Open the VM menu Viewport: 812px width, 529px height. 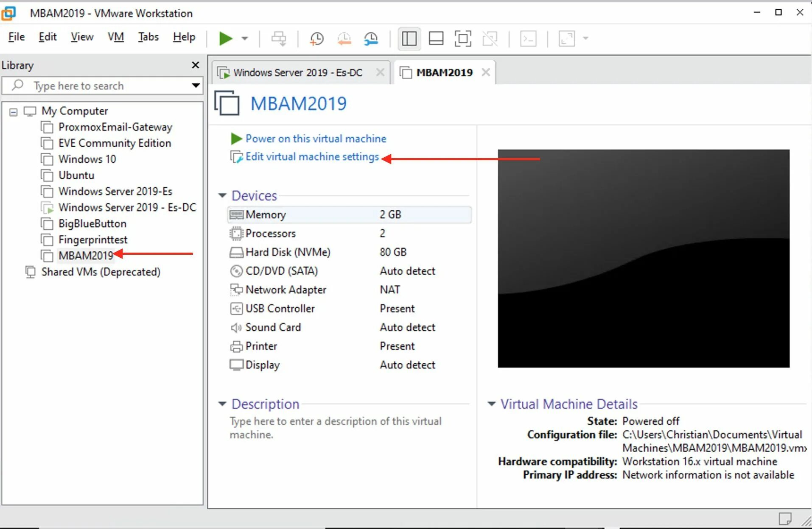116,37
